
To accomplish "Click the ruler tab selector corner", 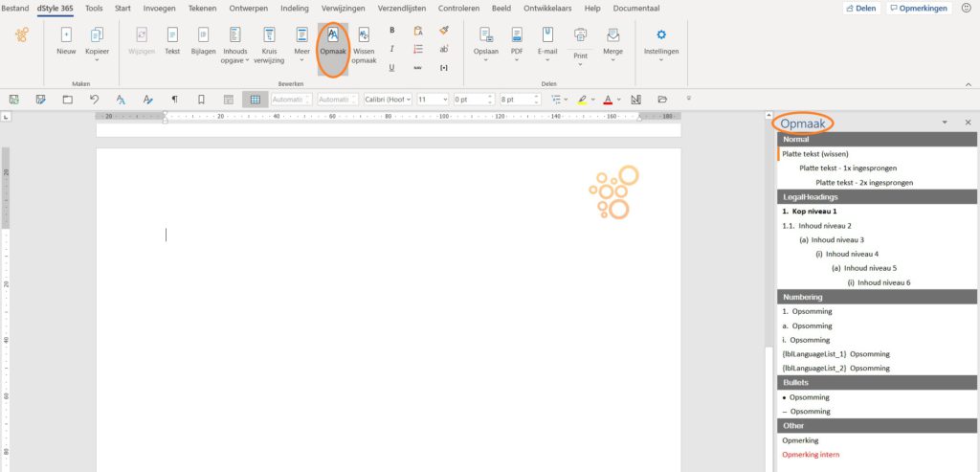I will 6,117.
